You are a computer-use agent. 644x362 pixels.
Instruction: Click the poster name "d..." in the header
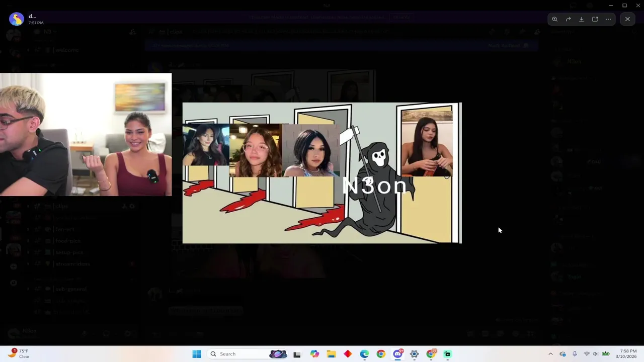tap(32, 16)
